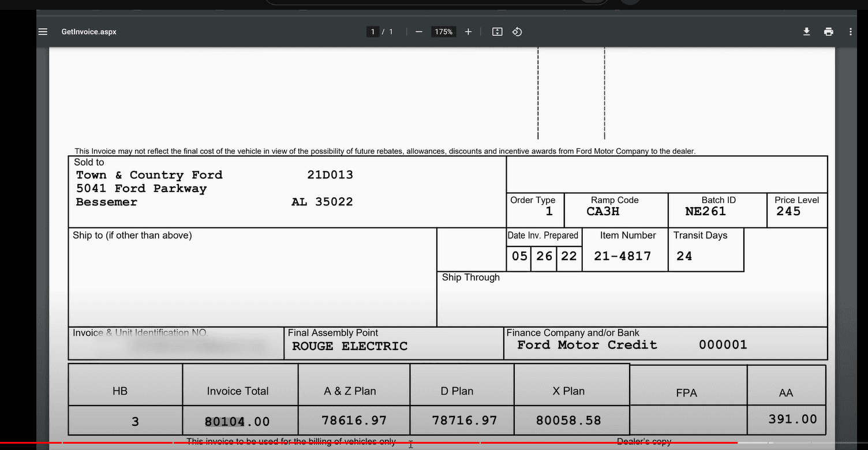Click Ford Motor Credit finance company
The width and height of the screenshot is (868, 450).
click(587, 345)
